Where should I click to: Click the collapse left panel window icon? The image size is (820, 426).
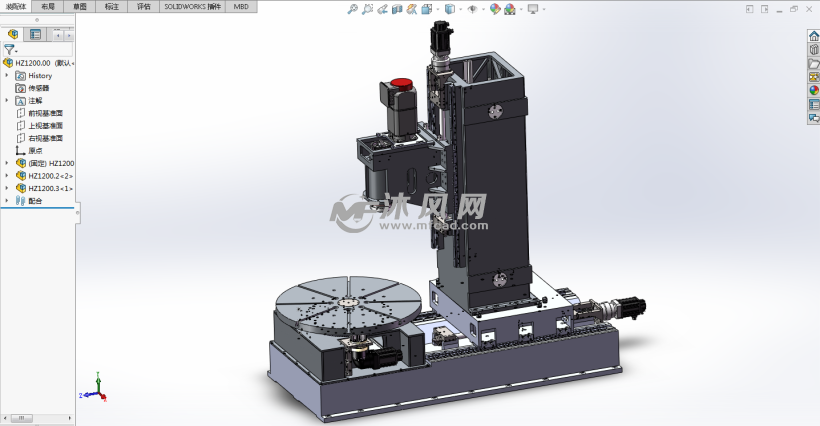[749, 9]
